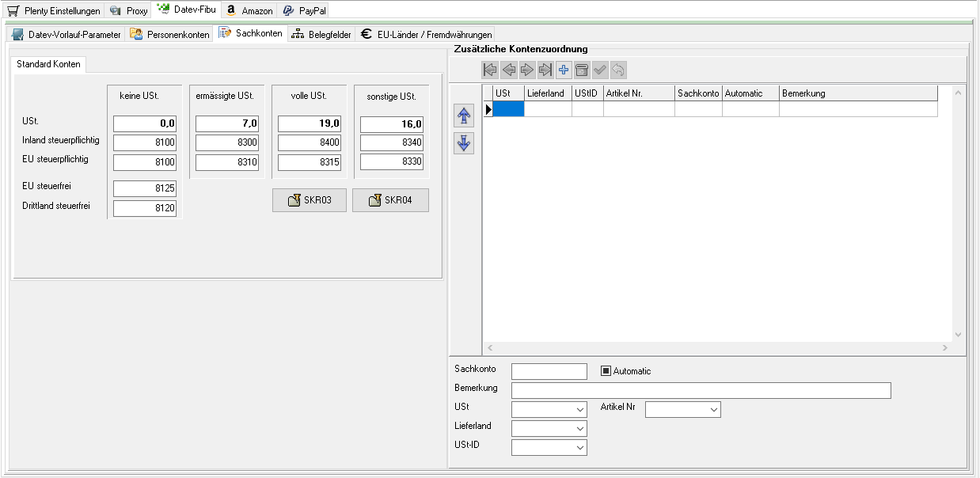
Task: Load the SKR03 account preset
Action: pyautogui.click(x=310, y=201)
